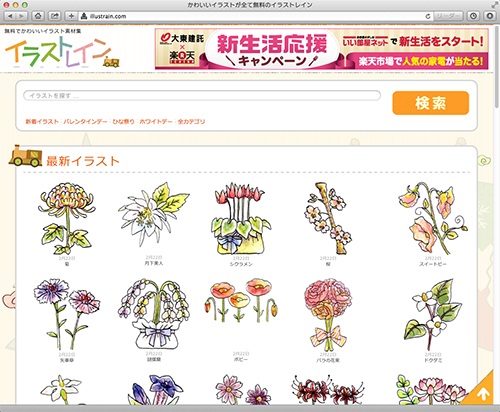Open the 新着イラスト link
Image resolution: width=500 pixels, height=412 pixels.
(42, 122)
